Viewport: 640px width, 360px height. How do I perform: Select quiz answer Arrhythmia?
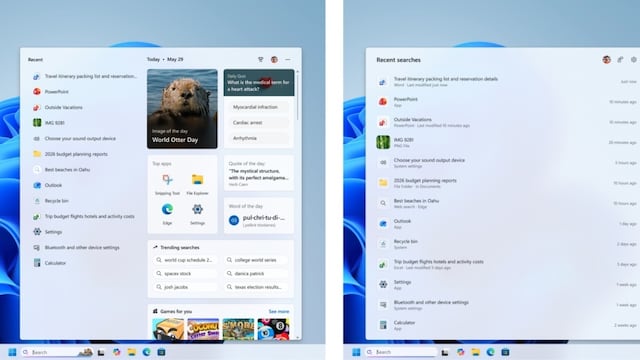pos(259,138)
